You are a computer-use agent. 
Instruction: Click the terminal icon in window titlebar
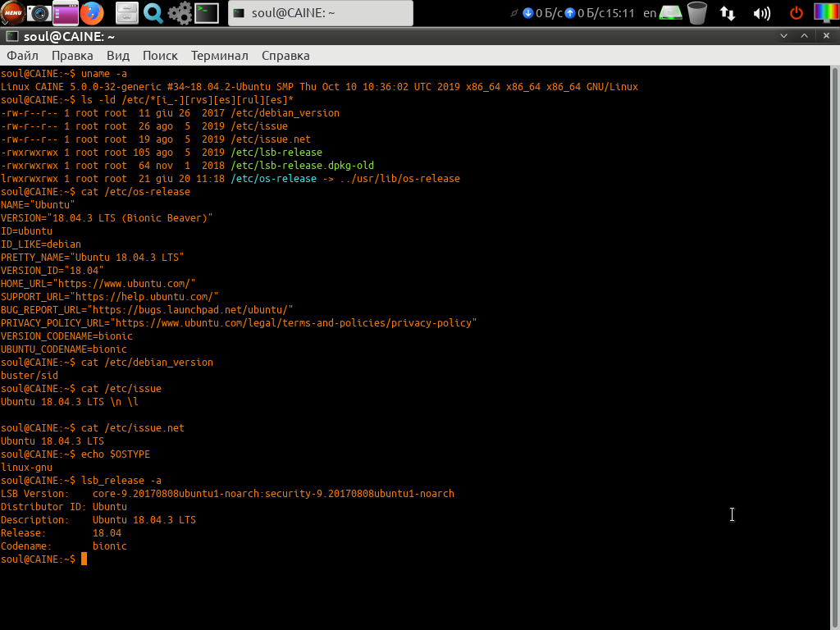[11, 36]
